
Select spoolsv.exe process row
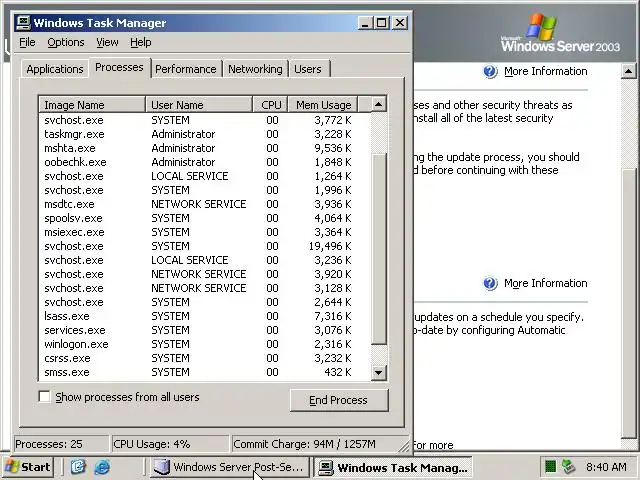(205, 218)
